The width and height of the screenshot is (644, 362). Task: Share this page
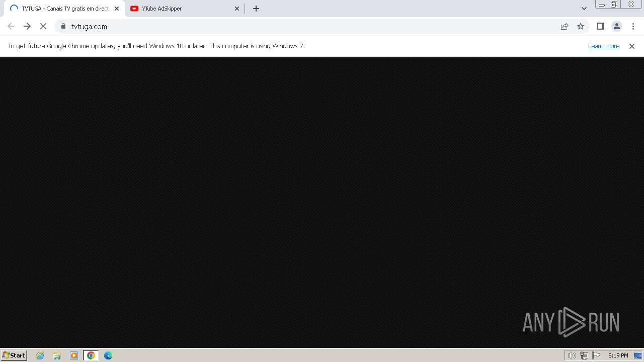565,26
